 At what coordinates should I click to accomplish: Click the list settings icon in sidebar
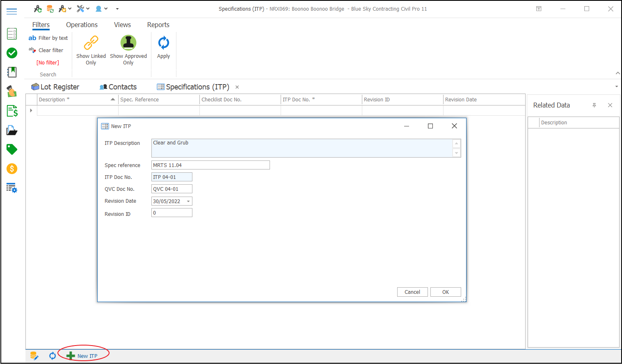12,188
